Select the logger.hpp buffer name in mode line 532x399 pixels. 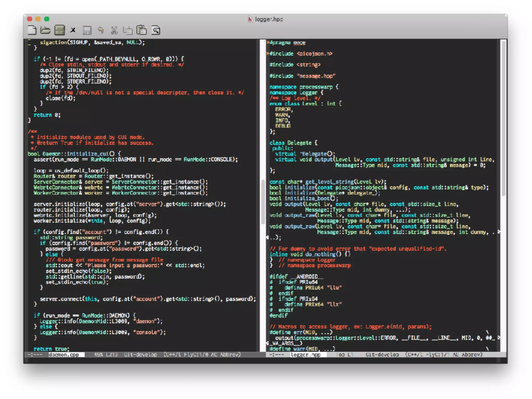[x=305, y=355]
